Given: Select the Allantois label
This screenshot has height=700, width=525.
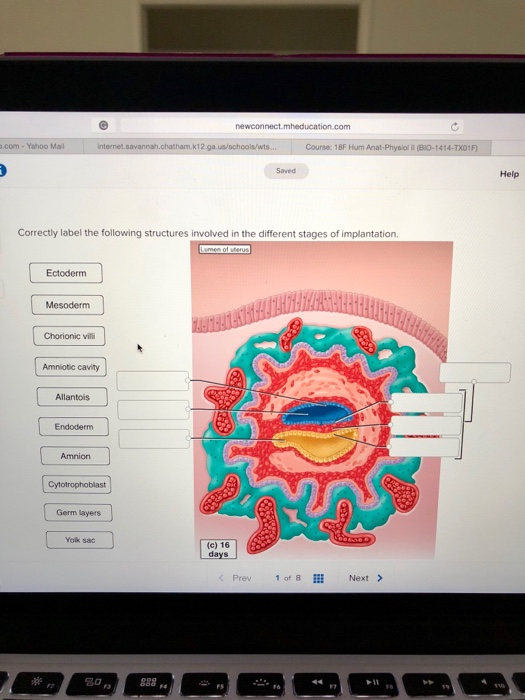Looking at the screenshot, I should tap(72, 397).
